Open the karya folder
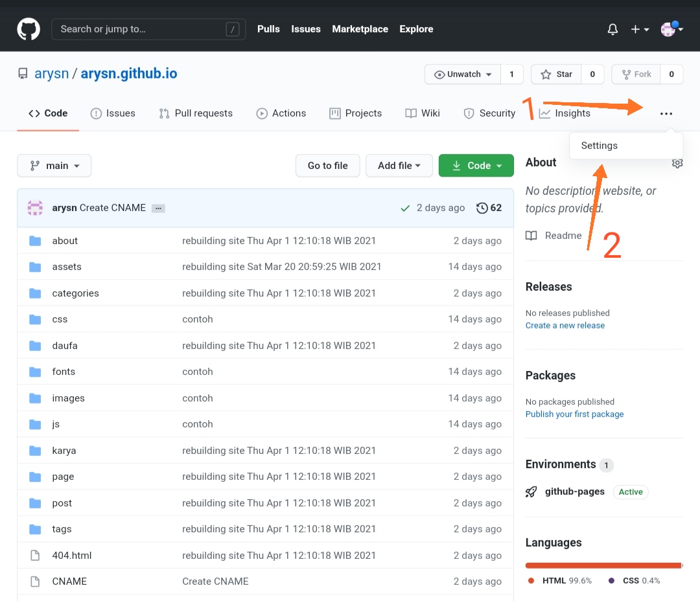The width and height of the screenshot is (700, 601). pyautogui.click(x=64, y=451)
